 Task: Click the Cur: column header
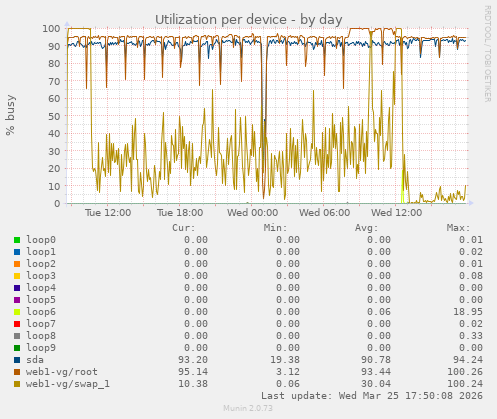(x=184, y=228)
